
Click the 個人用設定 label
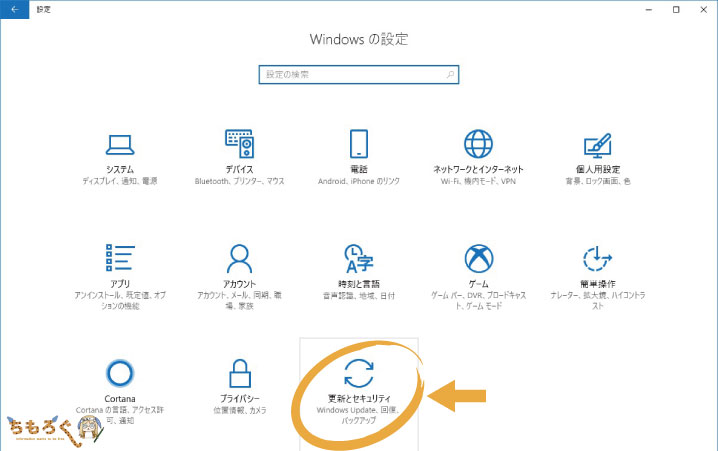click(x=598, y=169)
